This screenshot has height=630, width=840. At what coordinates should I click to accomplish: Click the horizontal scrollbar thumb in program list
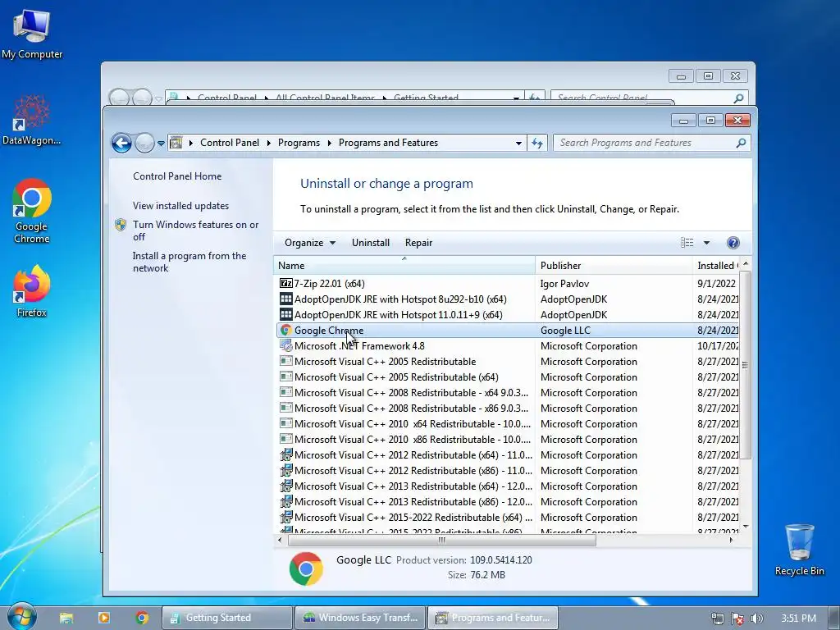pyautogui.click(x=442, y=540)
